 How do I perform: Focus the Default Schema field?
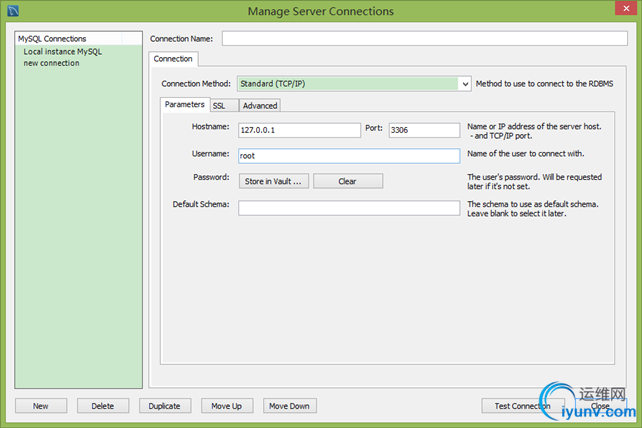[x=349, y=208]
